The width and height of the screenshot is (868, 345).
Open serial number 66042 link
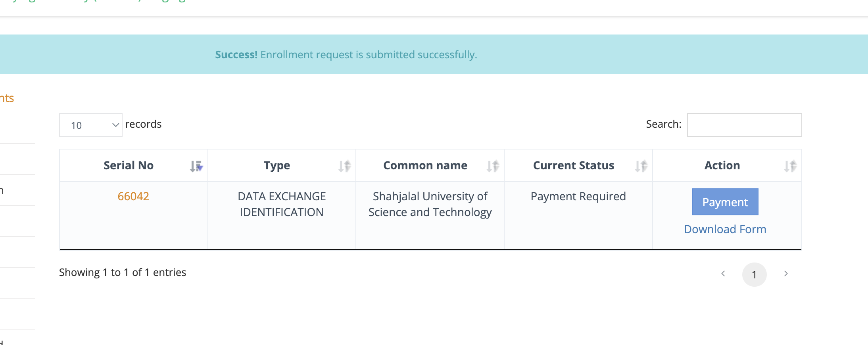coord(133,196)
